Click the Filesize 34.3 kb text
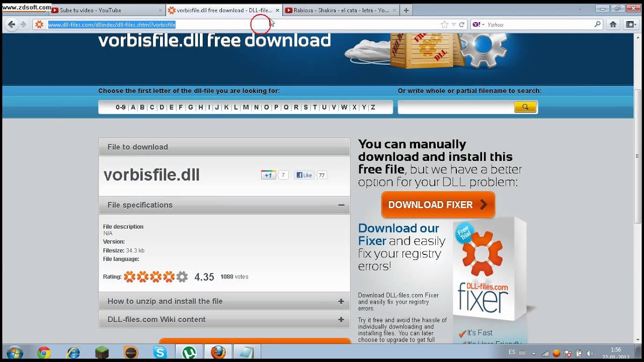Screen dimensions: 644x362 [x=124, y=250]
